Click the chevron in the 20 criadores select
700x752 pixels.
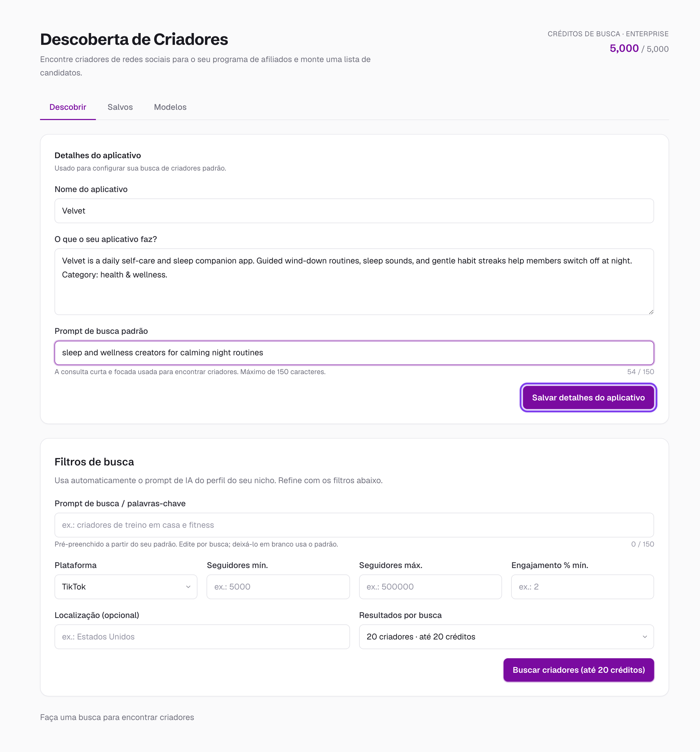(645, 637)
